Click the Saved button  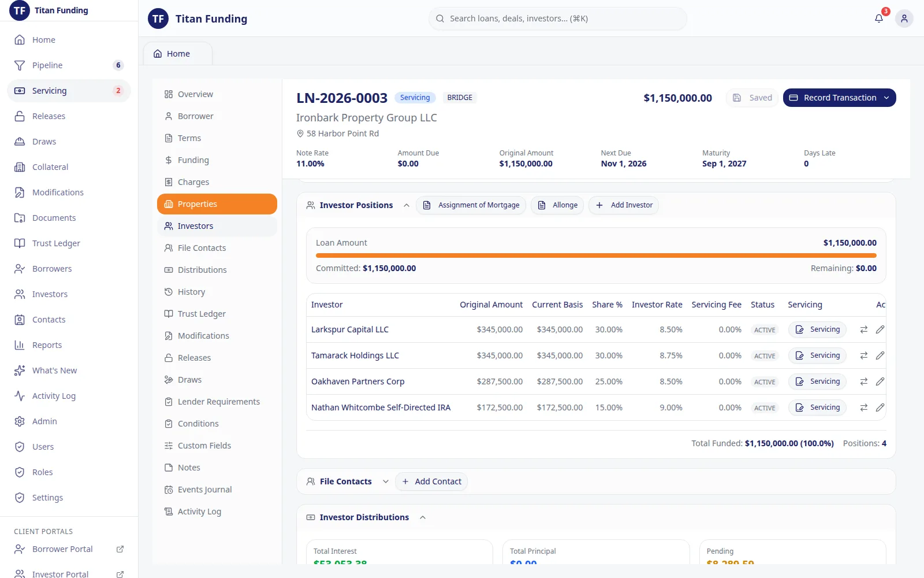pos(752,98)
